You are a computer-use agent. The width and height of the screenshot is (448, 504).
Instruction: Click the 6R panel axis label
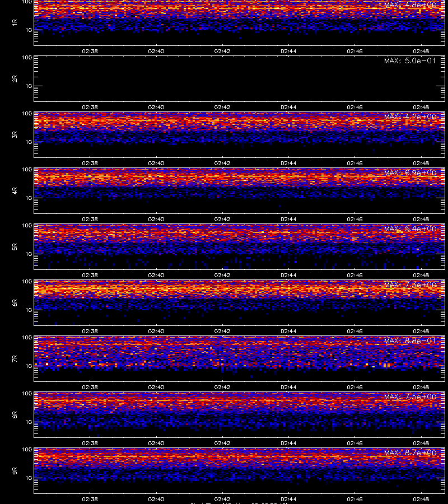(15, 303)
